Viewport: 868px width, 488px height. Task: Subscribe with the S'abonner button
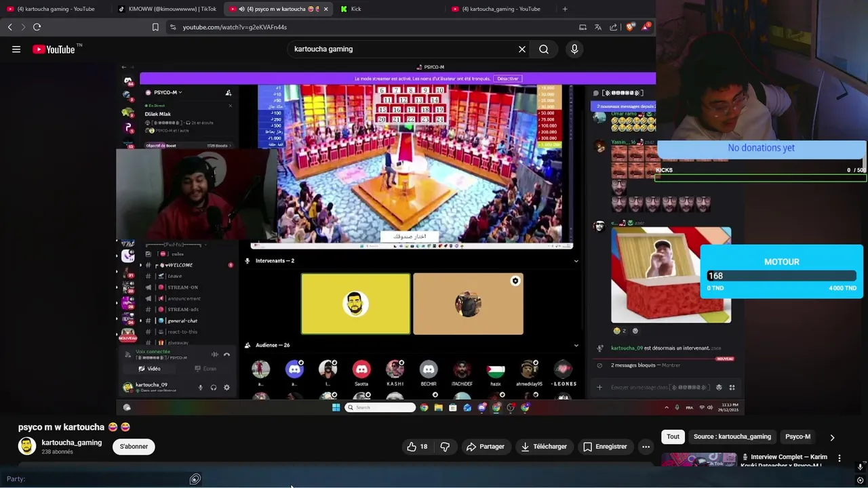(x=134, y=447)
